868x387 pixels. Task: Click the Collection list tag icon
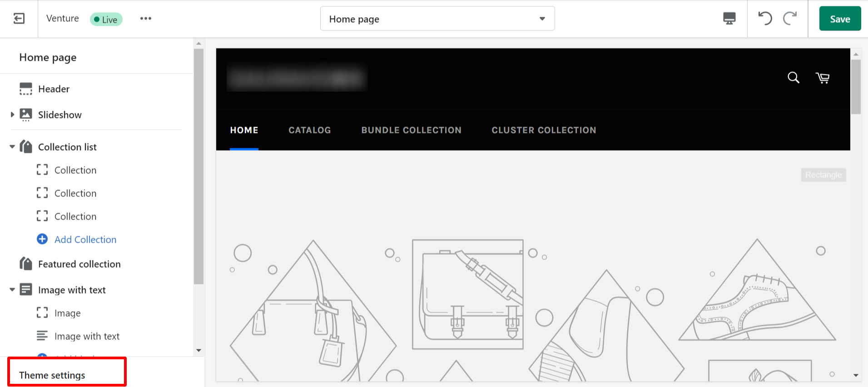pos(26,147)
